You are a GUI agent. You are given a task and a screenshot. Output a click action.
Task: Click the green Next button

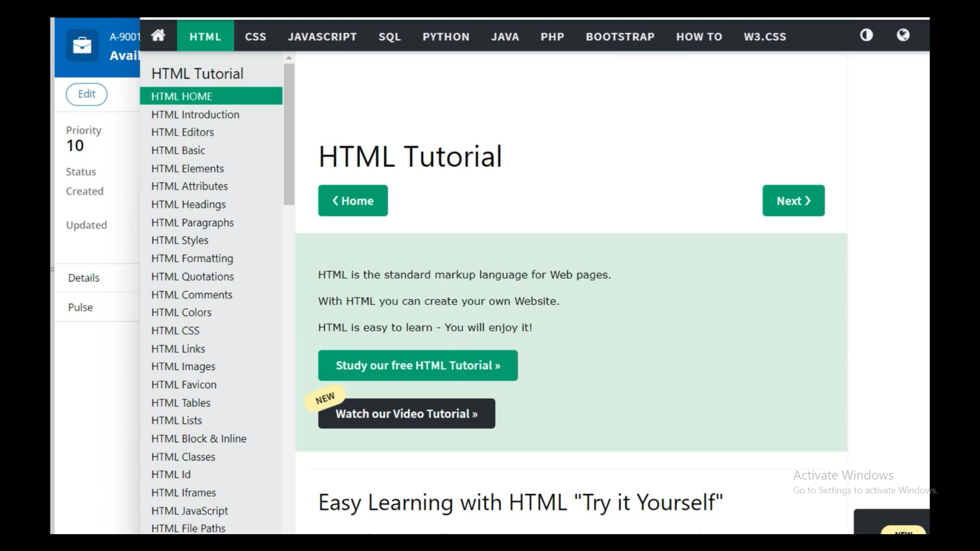tap(793, 201)
